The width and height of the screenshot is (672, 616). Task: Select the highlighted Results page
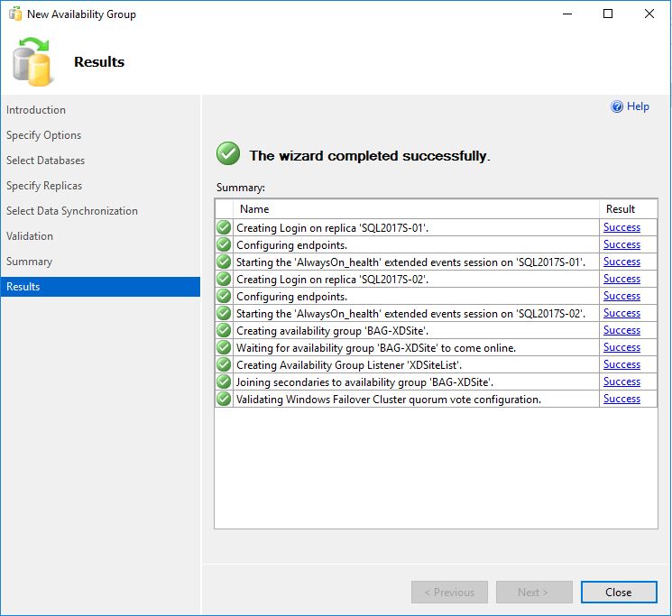pyautogui.click(x=100, y=287)
